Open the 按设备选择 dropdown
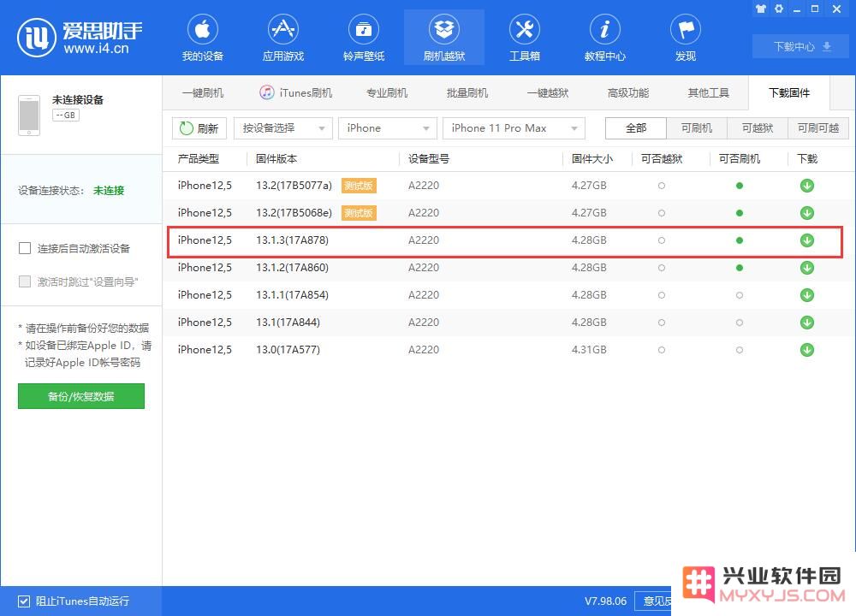This screenshot has height=616, width=856. click(x=282, y=128)
